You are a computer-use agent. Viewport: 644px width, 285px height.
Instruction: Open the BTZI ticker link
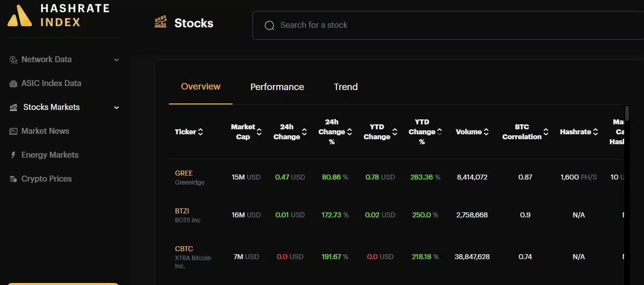pyautogui.click(x=182, y=211)
